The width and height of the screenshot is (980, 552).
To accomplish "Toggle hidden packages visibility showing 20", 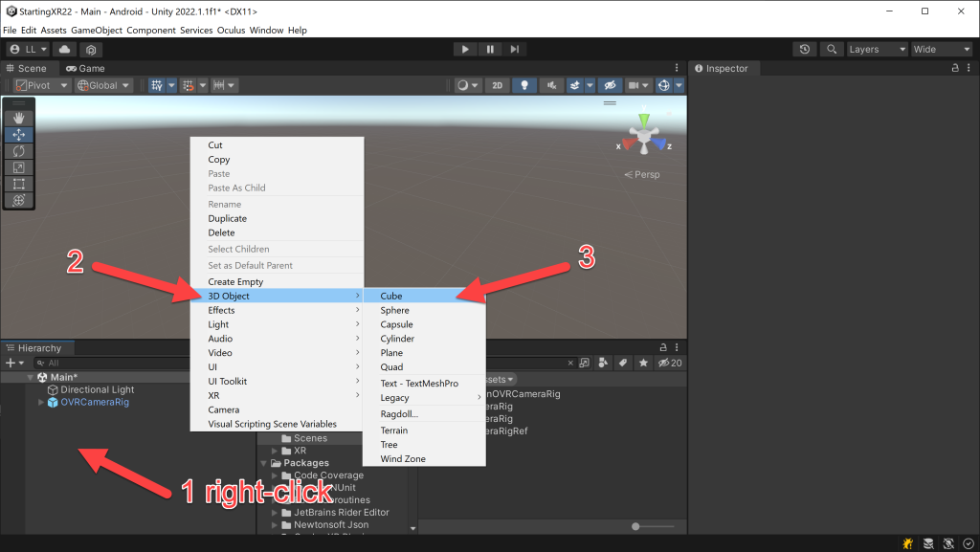I will [670, 363].
